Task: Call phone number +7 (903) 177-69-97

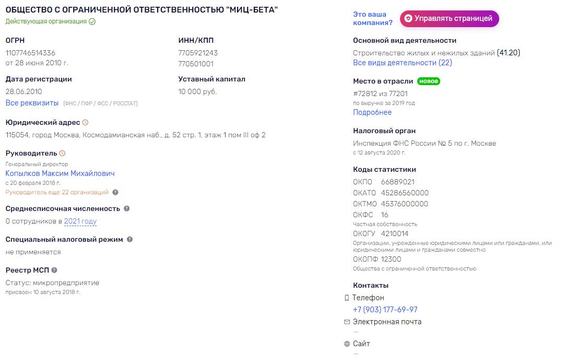Action: pos(385,310)
